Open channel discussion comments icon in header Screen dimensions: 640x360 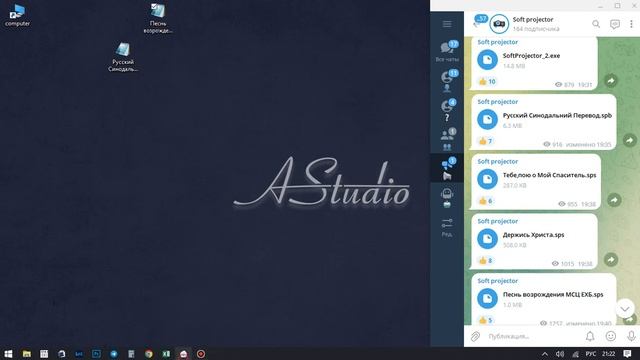coord(615,24)
